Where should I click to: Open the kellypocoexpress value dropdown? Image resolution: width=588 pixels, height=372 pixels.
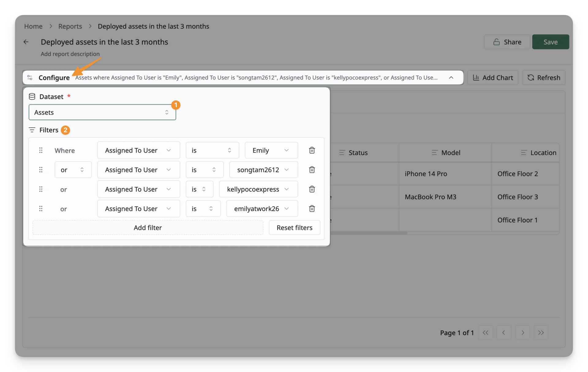[x=258, y=189]
